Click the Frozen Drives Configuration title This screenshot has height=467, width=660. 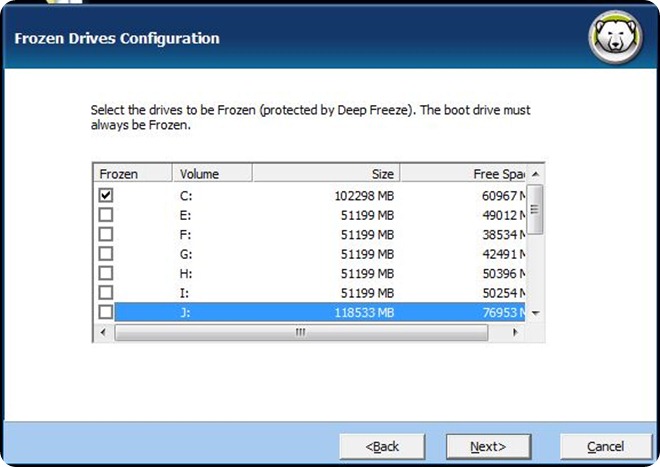point(117,38)
